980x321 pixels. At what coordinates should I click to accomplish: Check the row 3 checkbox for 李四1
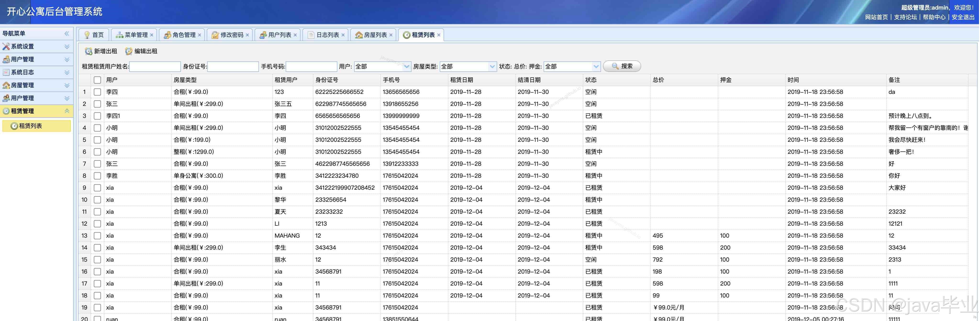(97, 116)
